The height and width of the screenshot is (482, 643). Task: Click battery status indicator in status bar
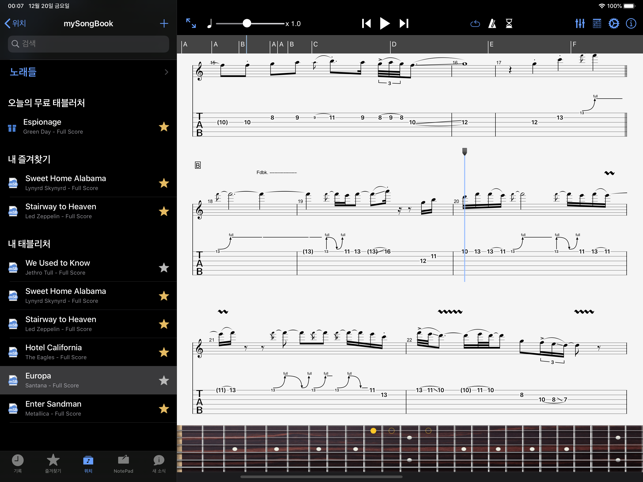point(629,6)
